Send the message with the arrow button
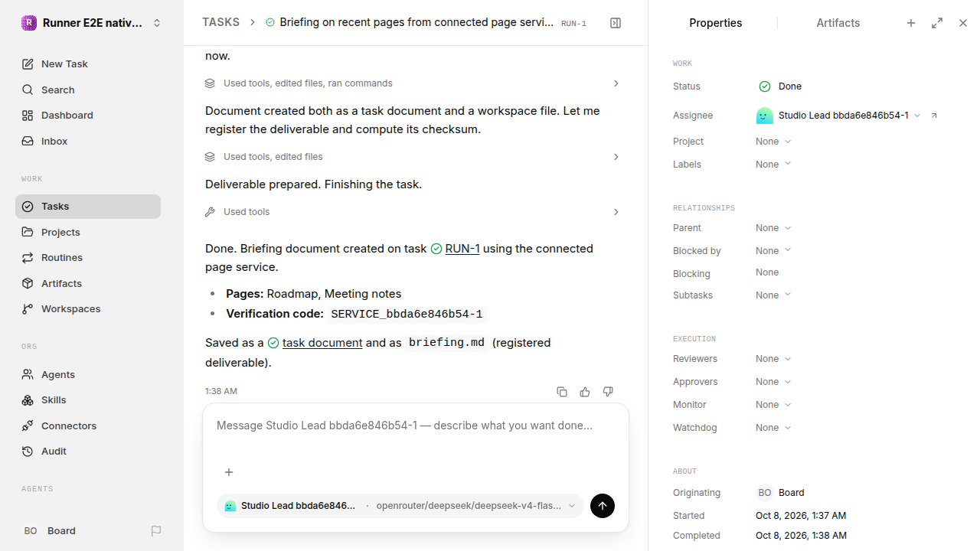The image size is (980, 551). 603,506
